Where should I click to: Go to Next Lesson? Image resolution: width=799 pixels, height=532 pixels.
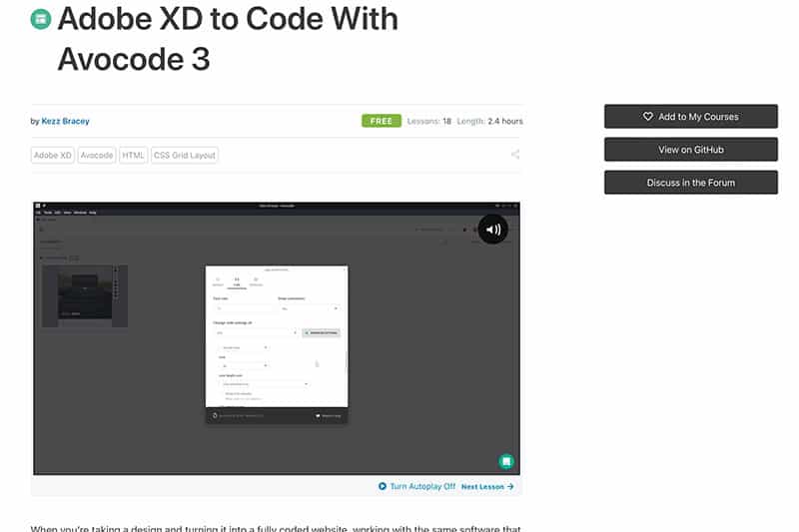(x=487, y=487)
